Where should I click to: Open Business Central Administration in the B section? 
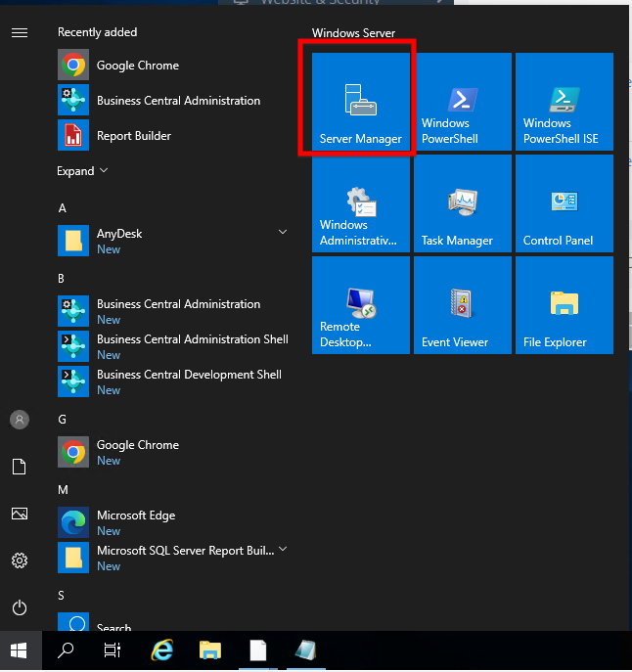click(x=173, y=311)
